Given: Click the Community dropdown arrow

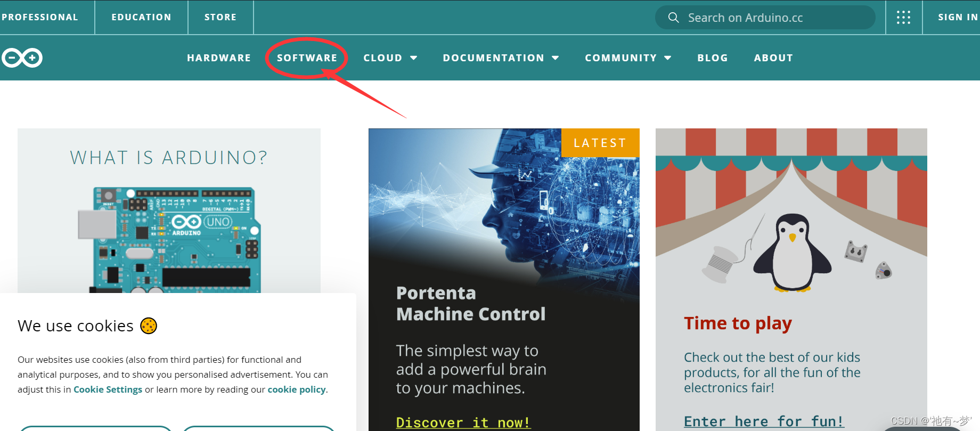Looking at the screenshot, I should 668,58.
